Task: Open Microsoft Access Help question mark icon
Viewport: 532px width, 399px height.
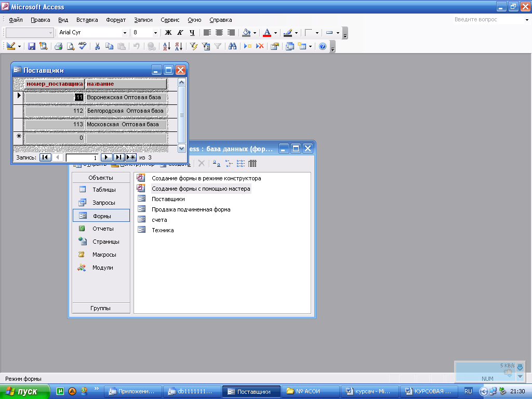Action: click(x=323, y=46)
